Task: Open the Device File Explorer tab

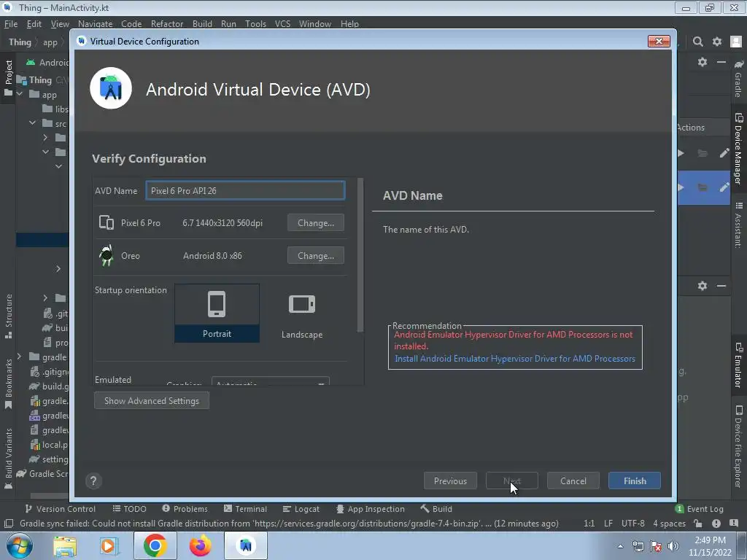Action: (x=738, y=447)
